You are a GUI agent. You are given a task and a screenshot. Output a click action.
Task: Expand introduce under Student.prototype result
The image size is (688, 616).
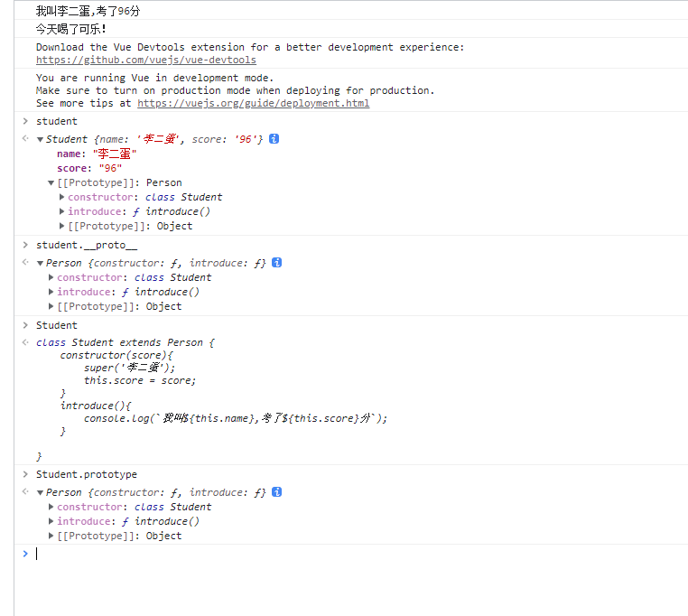pos(51,521)
